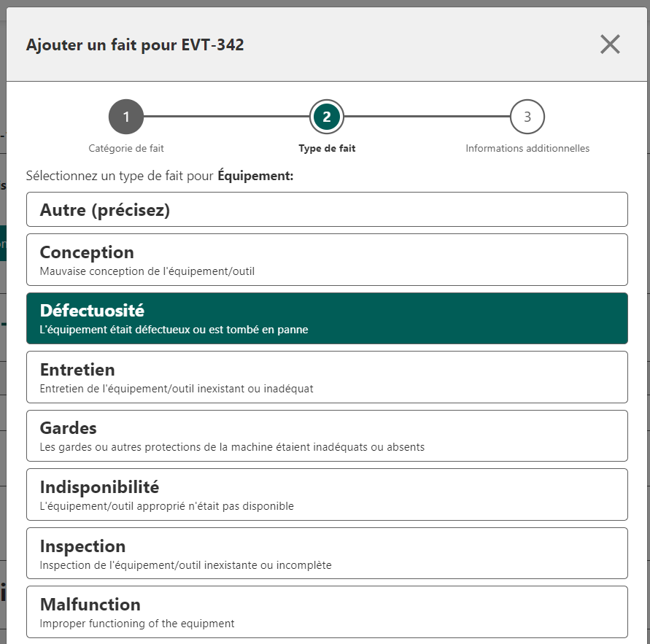Screen dimensions: 650x644
Task: Choose the Conception fact type
Action: click(x=327, y=260)
